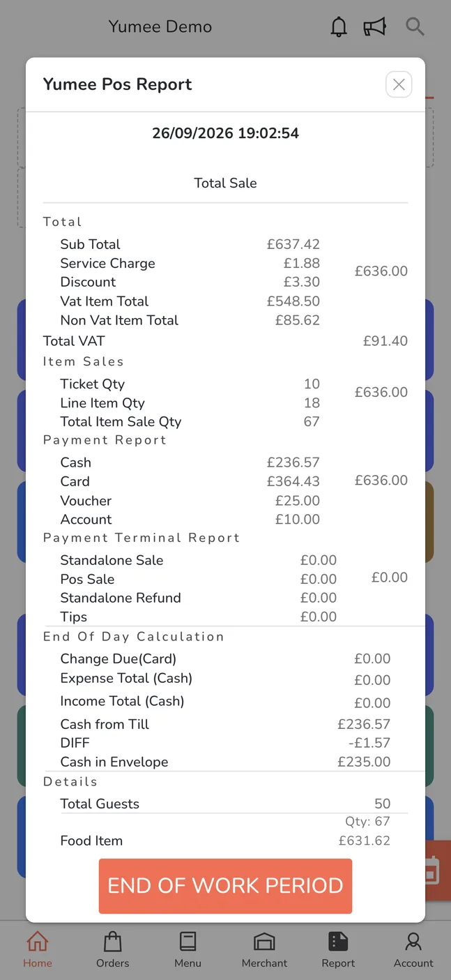Screen dimensions: 451x980
Task: Tap END OF WORK PERIOD button
Action: click(x=225, y=886)
